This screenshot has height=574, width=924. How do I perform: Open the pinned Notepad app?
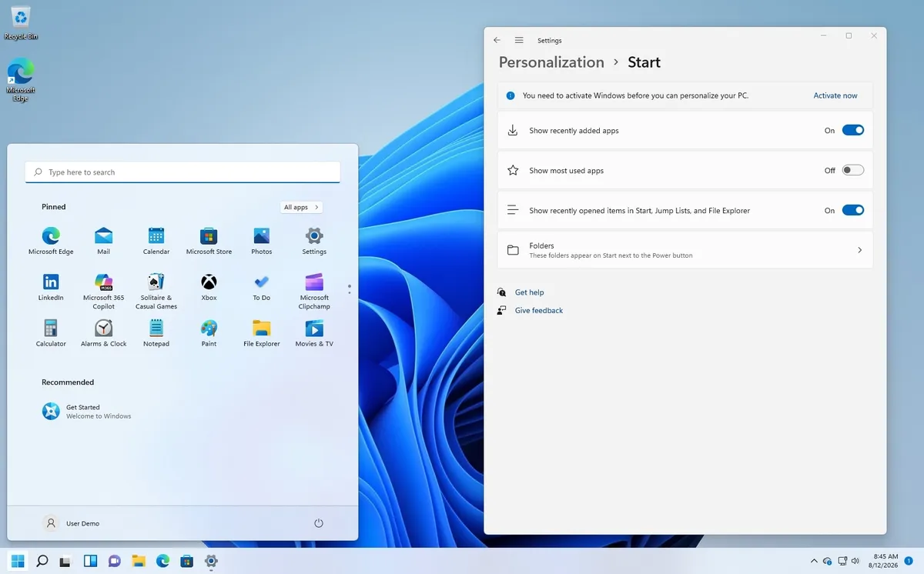(156, 333)
